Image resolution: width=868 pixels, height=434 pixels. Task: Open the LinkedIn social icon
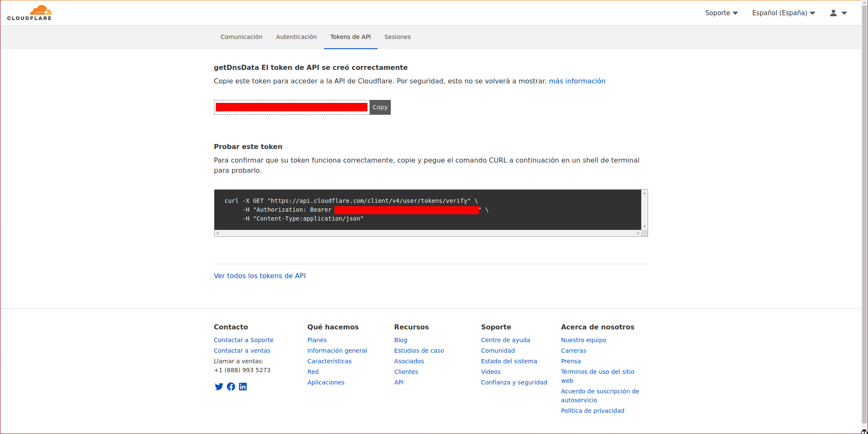pyautogui.click(x=243, y=387)
